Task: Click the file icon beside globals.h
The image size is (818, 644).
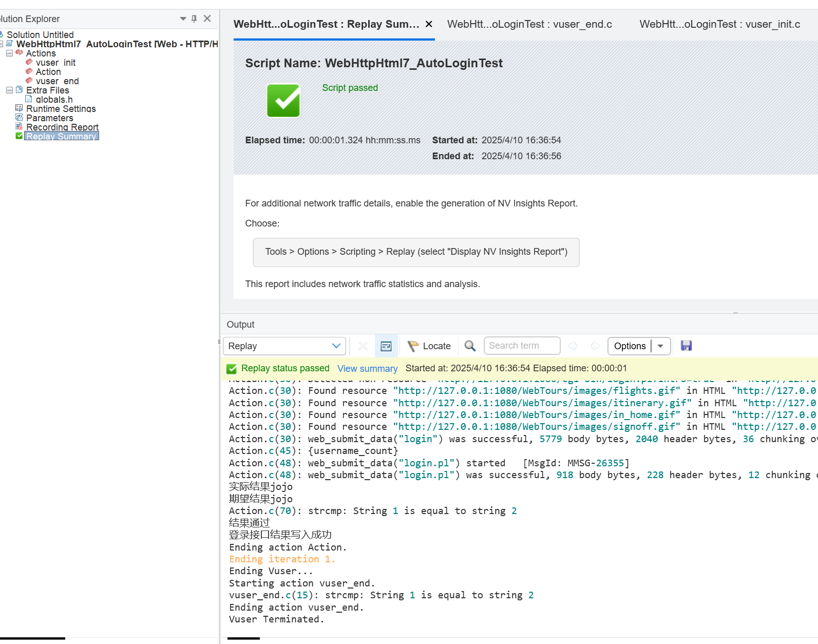Action: click(29, 99)
